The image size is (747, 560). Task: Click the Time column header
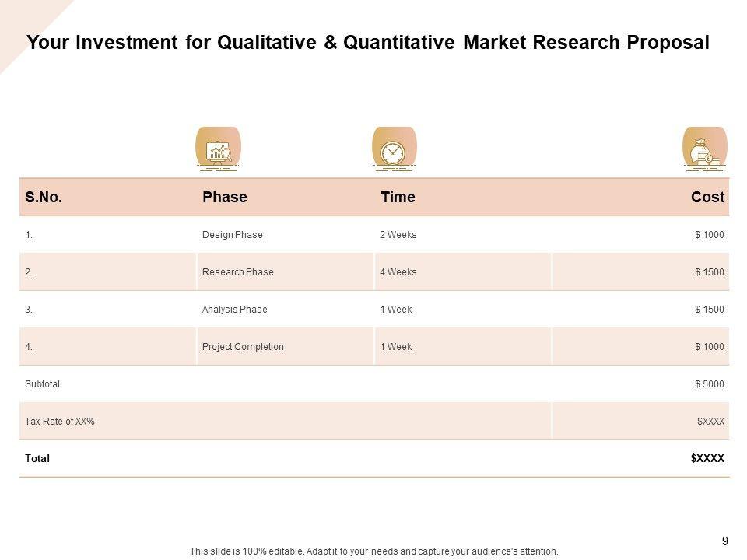[398, 198]
